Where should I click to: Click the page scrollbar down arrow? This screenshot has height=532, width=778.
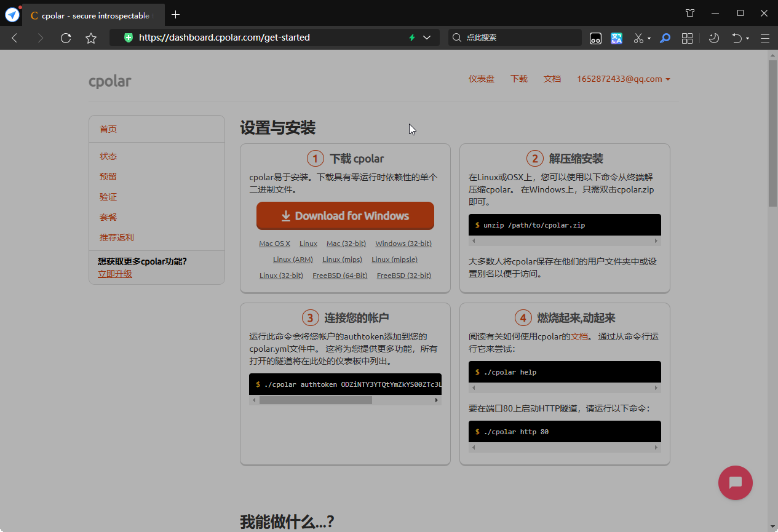click(x=772, y=526)
